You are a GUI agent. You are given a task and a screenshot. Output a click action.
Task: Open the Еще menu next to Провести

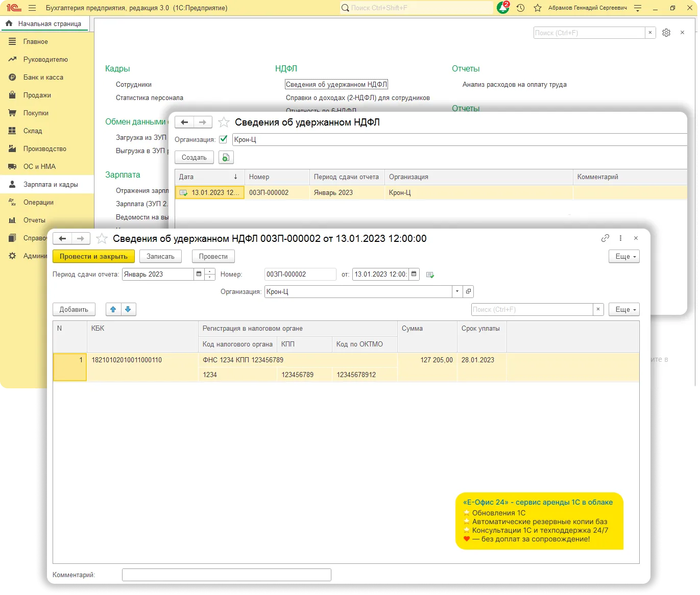(623, 257)
